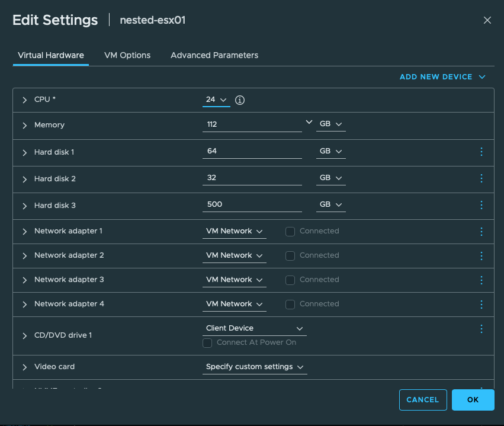Screen dimensions: 504x426
Task: Toggle Connected for Network adapter 3
Action: pos(290,280)
